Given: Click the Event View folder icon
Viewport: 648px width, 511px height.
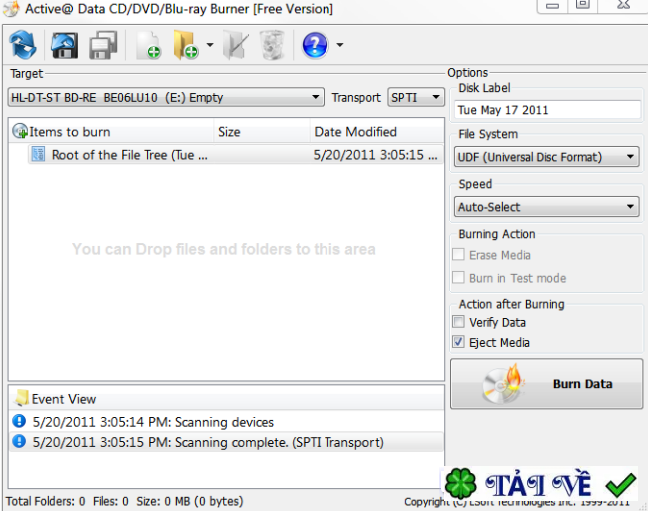Looking at the screenshot, I should pyautogui.click(x=21, y=398).
